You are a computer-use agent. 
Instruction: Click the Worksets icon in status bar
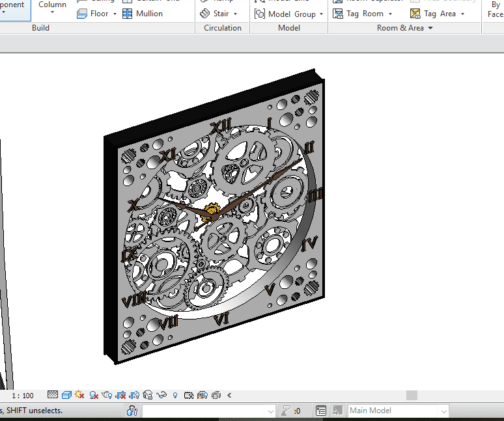click(132, 411)
